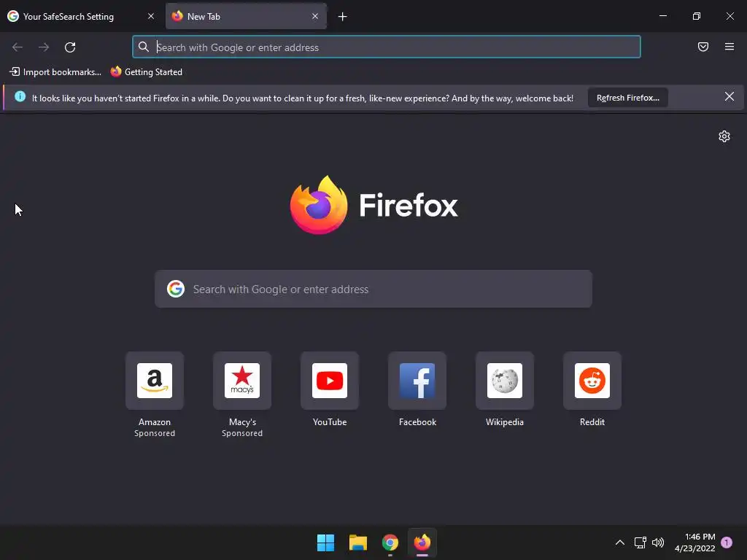Go back with the back arrow
This screenshot has width=747, height=560.
[x=18, y=47]
